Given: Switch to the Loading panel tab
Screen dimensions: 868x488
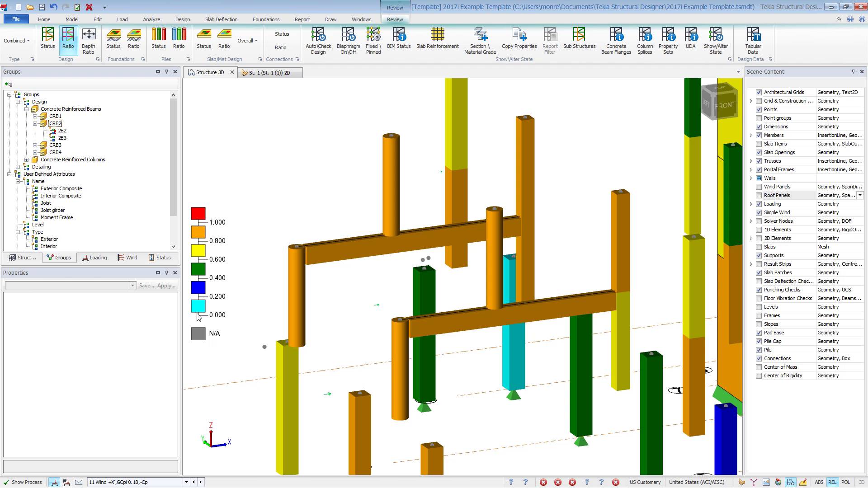Looking at the screenshot, I should 95,258.
